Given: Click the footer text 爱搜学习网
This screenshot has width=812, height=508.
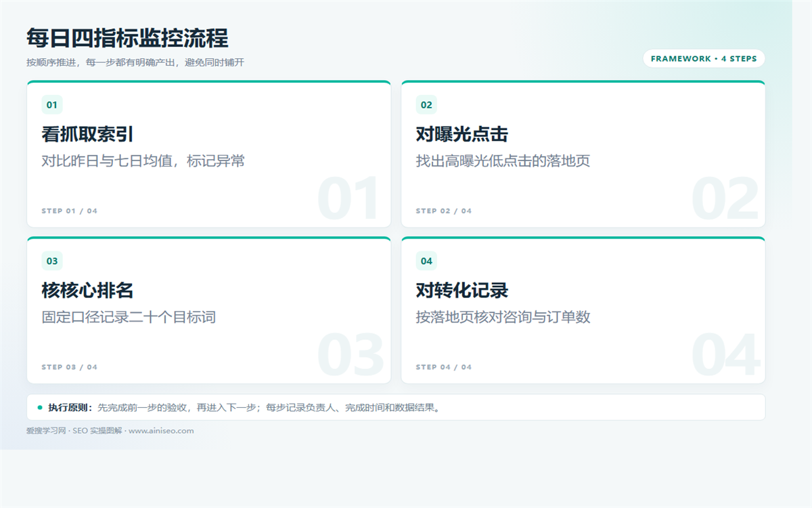Looking at the screenshot, I should (x=46, y=431).
